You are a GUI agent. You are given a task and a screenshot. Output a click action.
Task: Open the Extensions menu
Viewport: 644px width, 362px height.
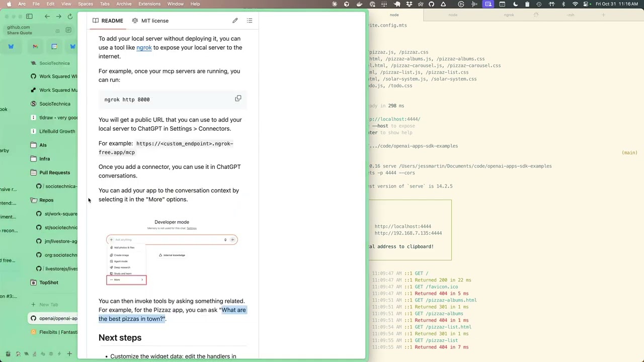point(149,4)
